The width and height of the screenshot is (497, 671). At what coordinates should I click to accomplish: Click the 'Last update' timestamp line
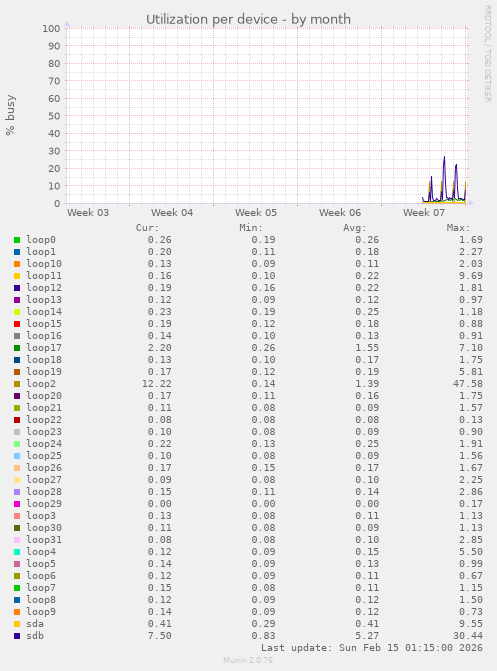point(372,648)
